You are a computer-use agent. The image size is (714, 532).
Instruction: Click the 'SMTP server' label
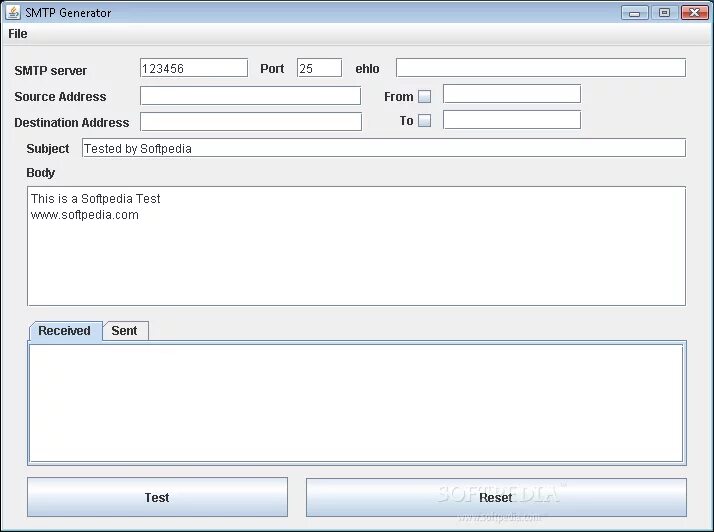coord(51,71)
